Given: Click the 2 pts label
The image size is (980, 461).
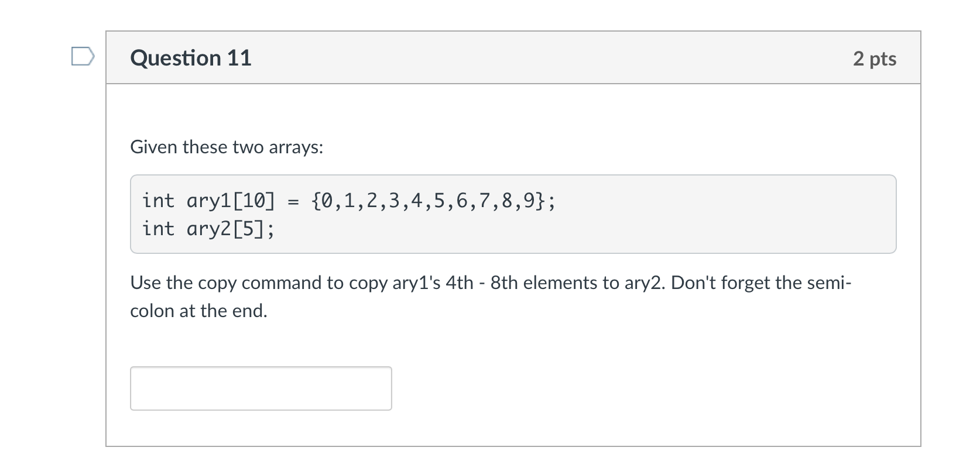Looking at the screenshot, I should pyautogui.click(x=874, y=59).
